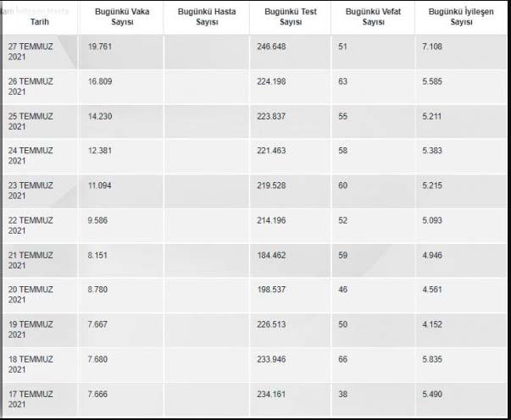
Task: Click the Bugünkü Vaka Sayısı header
Action: 122,17
